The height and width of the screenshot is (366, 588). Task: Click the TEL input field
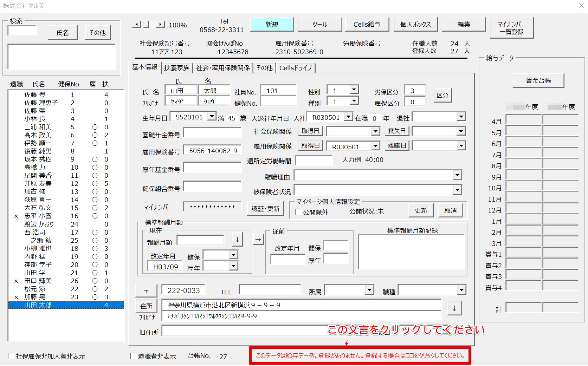[270, 290]
